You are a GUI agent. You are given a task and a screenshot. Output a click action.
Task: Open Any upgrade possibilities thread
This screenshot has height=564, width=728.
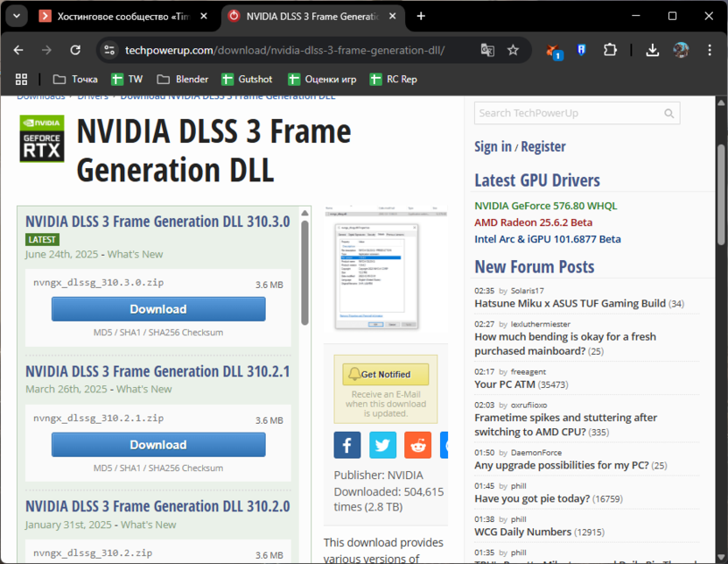(562, 465)
